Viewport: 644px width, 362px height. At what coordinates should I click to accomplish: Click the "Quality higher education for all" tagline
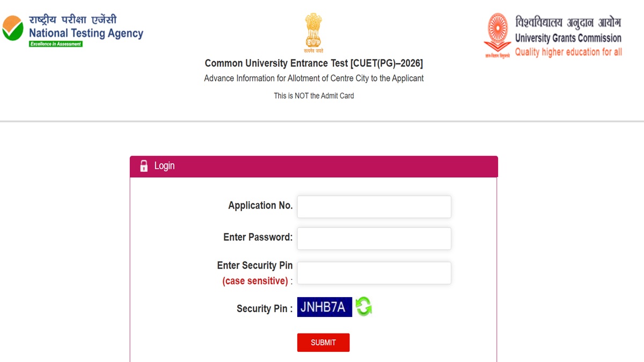point(568,52)
